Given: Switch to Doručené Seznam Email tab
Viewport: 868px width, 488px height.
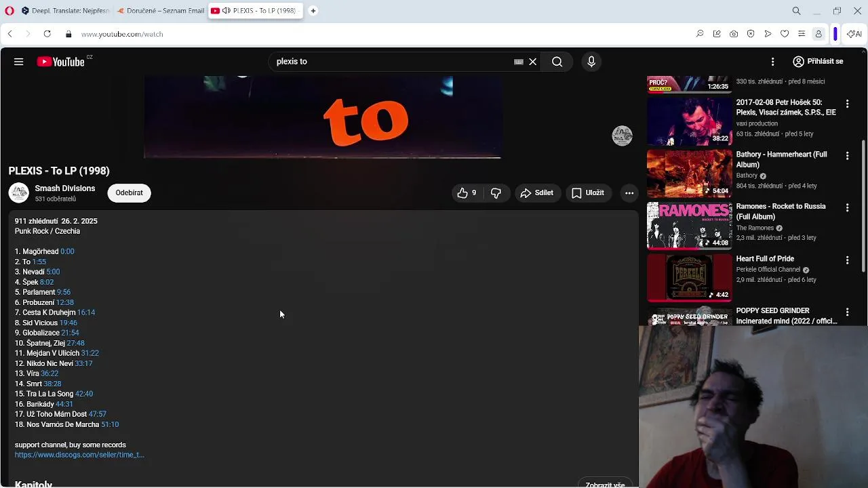Looking at the screenshot, I should click(x=160, y=11).
